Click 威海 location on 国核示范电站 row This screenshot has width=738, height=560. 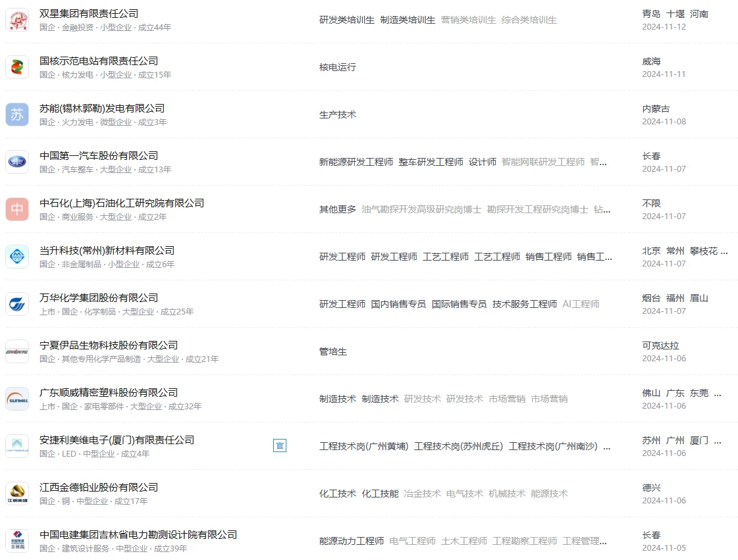click(x=651, y=62)
